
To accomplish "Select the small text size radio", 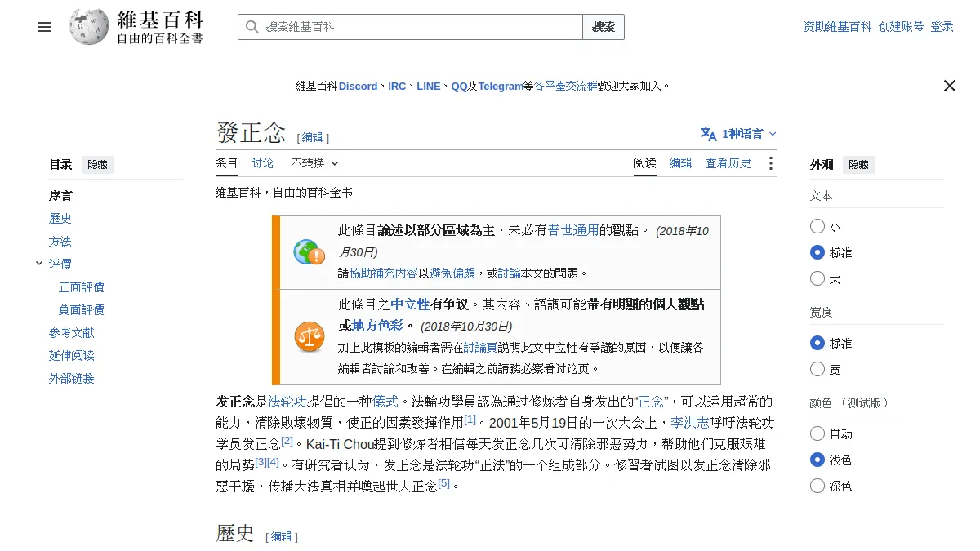I will coord(817,226).
